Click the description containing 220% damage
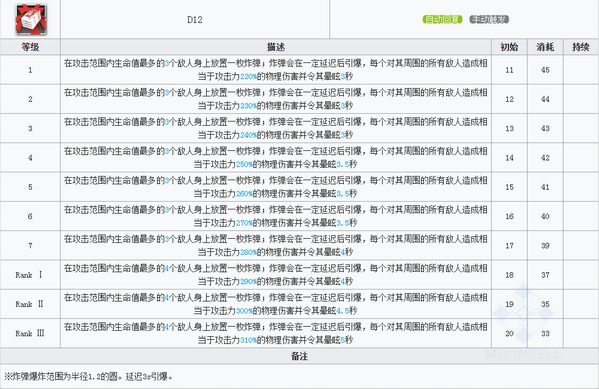Image resolution: width=599 pixels, height=389 pixels. click(x=275, y=70)
